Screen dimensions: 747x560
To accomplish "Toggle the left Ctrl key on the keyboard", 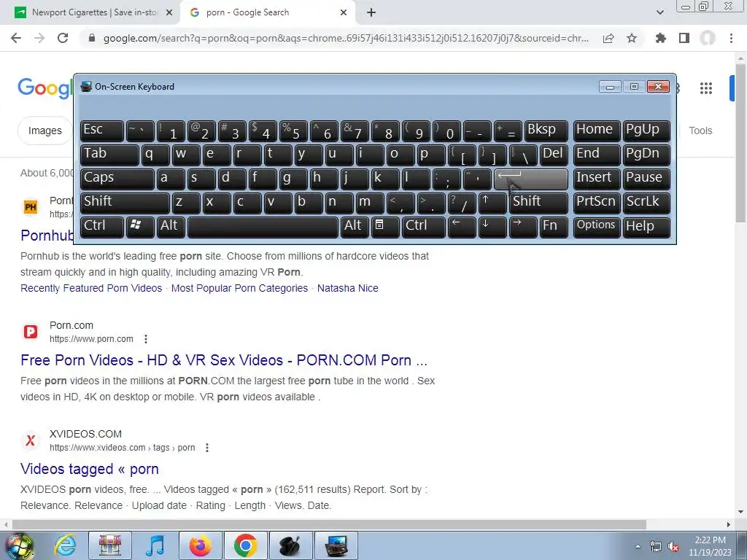I will tap(102, 227).
